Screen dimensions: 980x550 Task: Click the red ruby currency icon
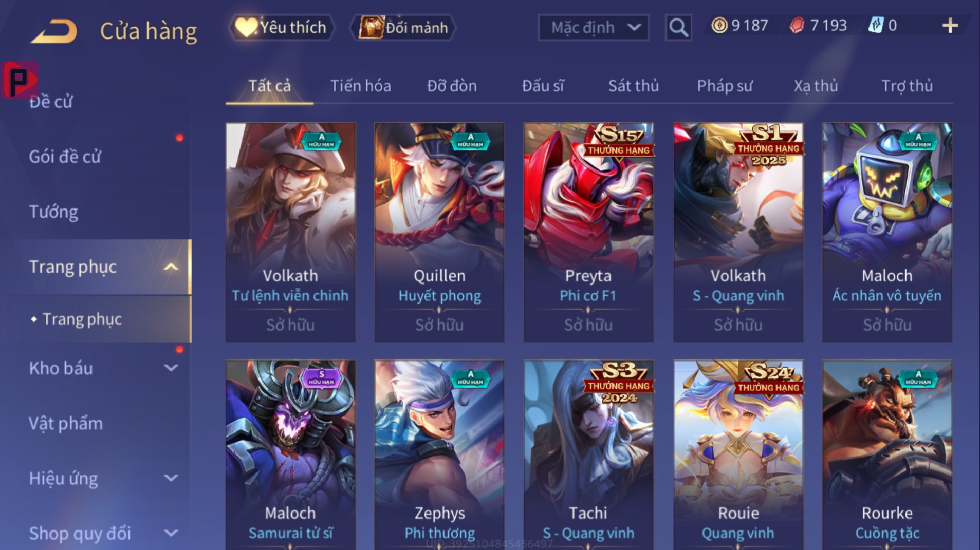point(797,25)
